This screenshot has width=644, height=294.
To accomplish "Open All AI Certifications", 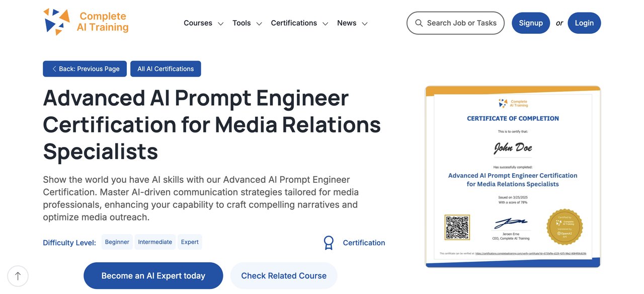I will (166, 69).
